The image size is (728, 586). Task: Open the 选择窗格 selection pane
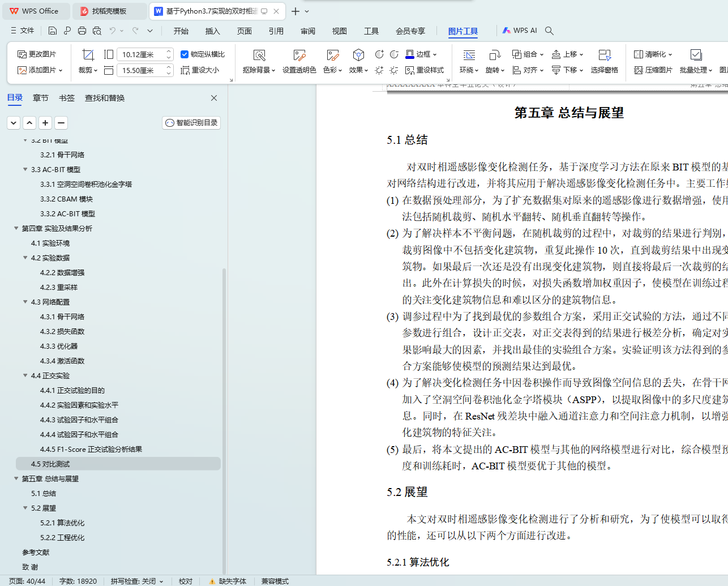tap(605, 62)
